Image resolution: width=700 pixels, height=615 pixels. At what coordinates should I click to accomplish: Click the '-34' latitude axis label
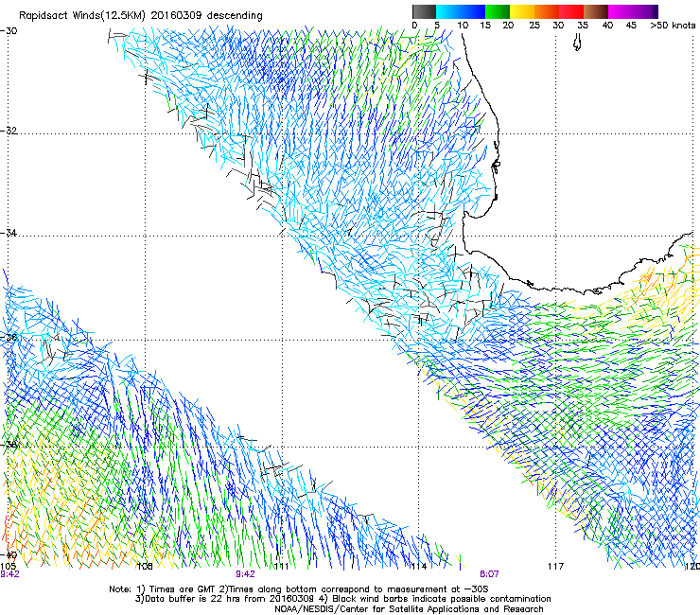tap(9, 233)
